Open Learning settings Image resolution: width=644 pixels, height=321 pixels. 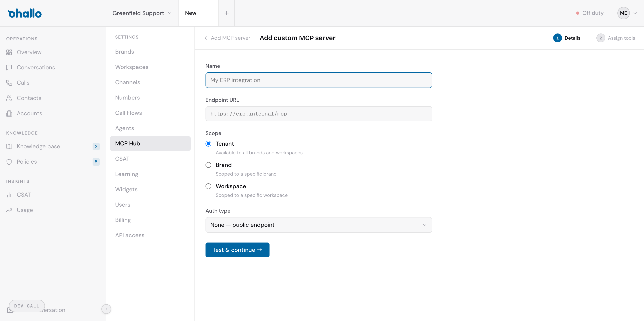point(150,174)
